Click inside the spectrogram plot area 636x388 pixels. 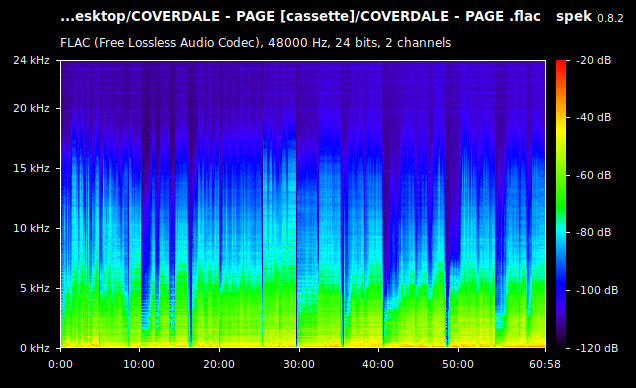click(303, 204)
